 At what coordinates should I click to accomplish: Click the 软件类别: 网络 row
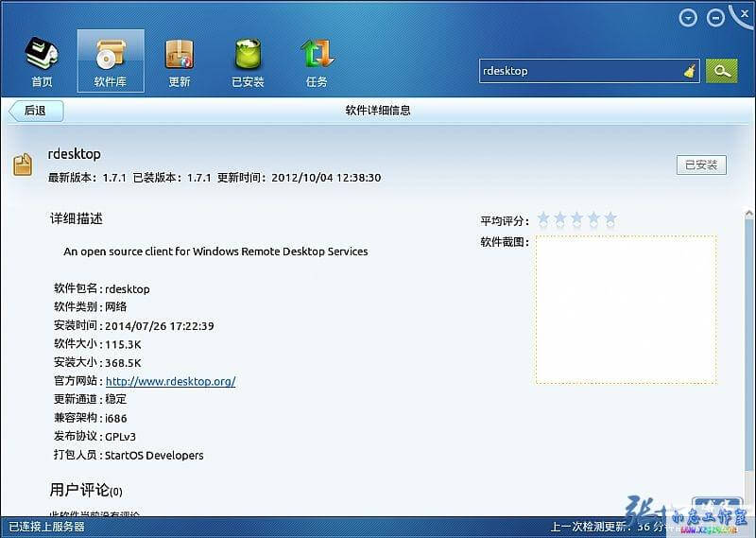pyautogui.click(x=90, y=307)
